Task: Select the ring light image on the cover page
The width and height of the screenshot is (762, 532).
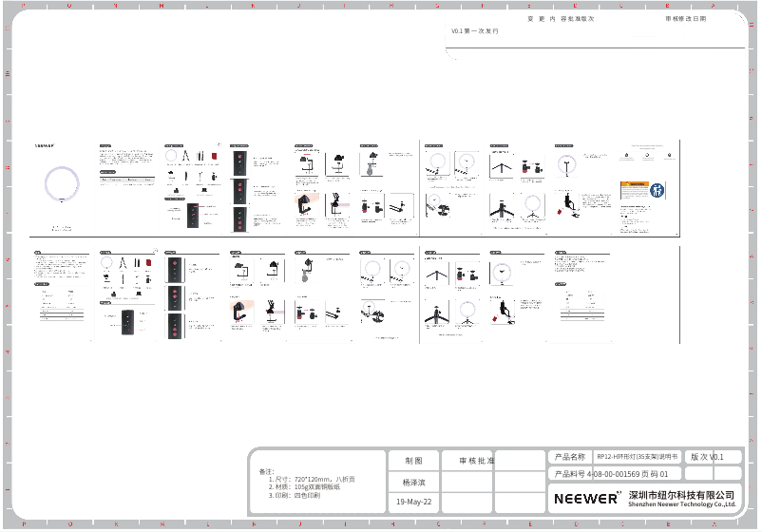Action: tap(63, 186)
